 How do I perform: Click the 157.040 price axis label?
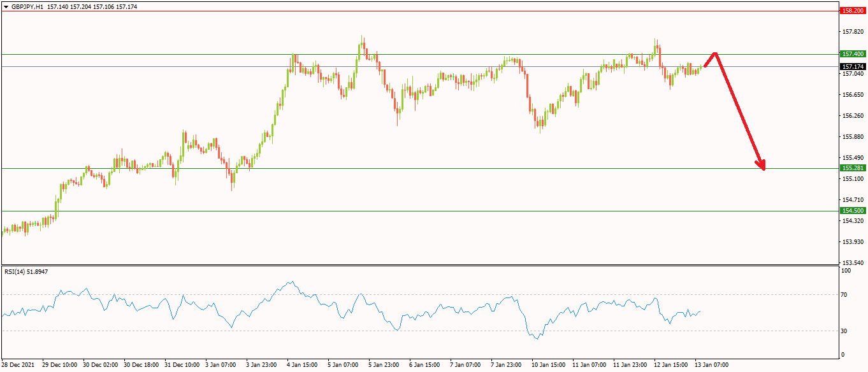[852, 74]
